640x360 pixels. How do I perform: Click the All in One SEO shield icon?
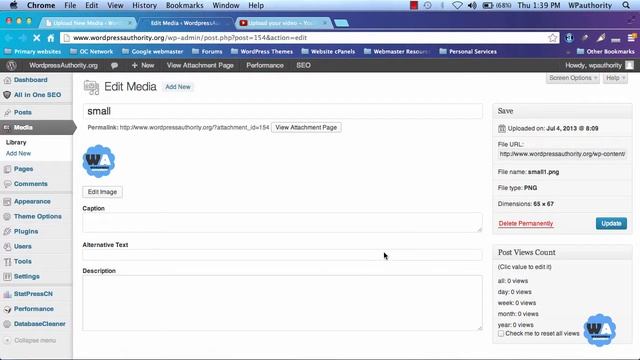[7, 95]
